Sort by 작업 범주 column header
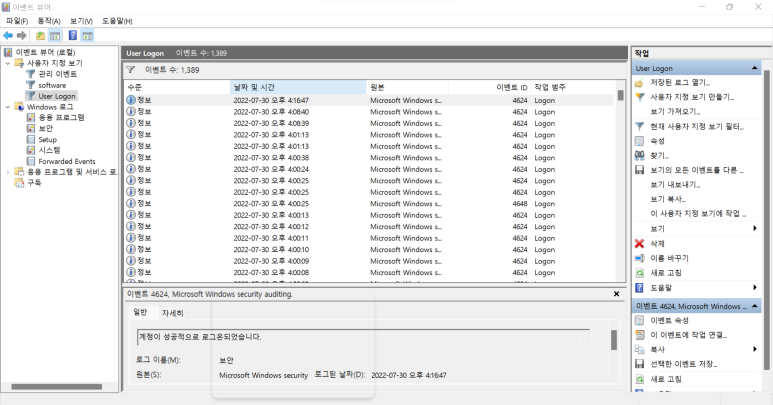Image resolution: width=773 pixels, height=405 pixels. point(572,87)
